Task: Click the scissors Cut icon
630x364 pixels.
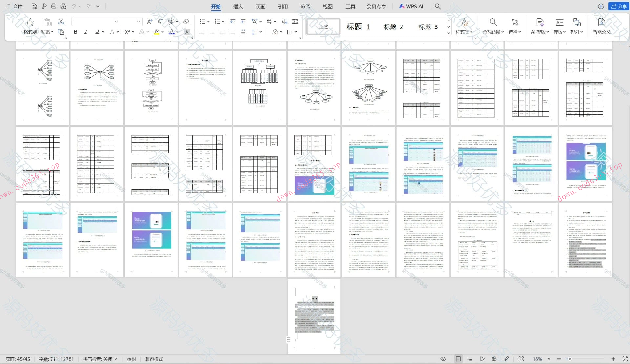Action: pyautogui.click(x=61, y=22)
